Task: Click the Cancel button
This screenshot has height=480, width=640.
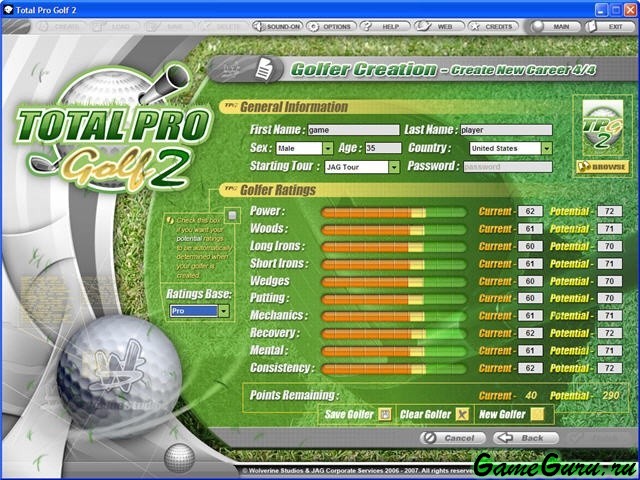Action: click(453, 438)
